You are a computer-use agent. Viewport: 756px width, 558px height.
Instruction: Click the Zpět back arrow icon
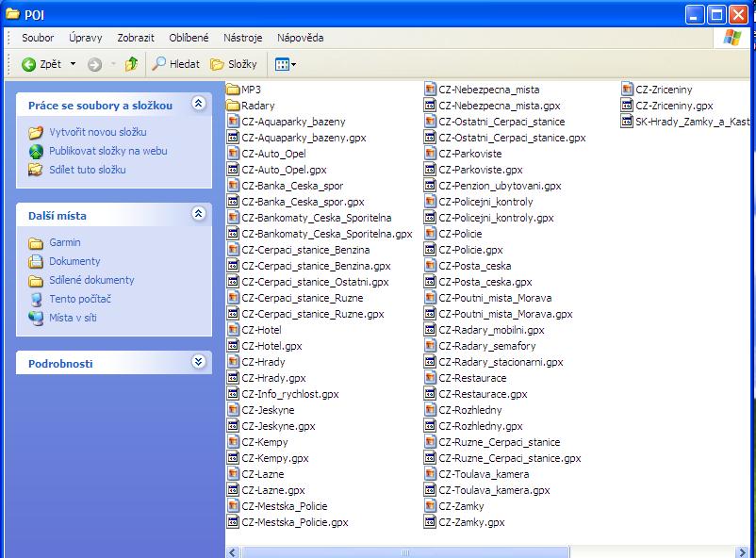pos(29,64)
